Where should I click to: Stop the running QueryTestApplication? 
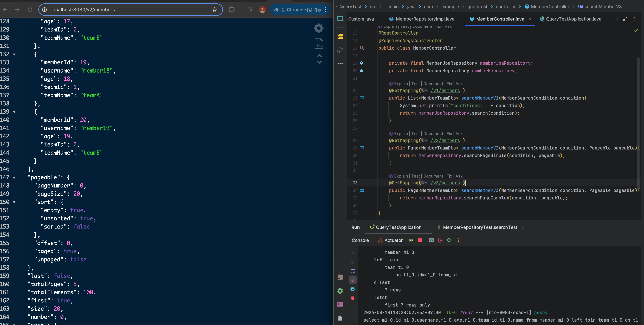pos(420,240)
